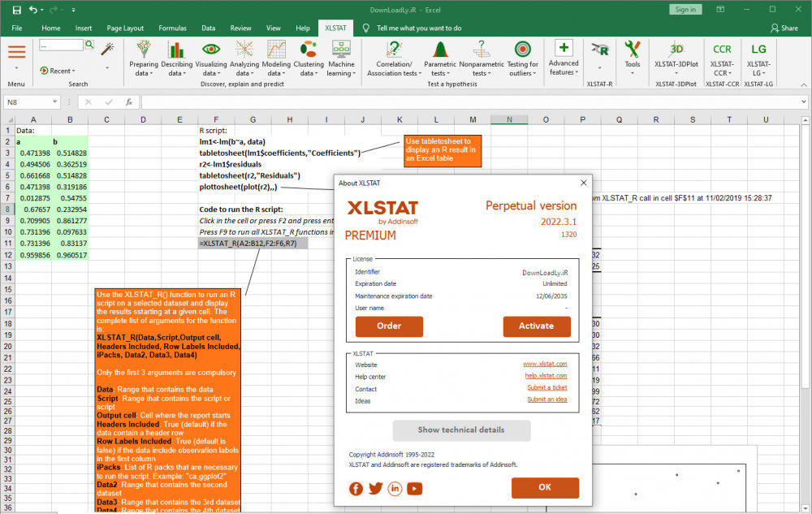Open LinkedIn icon in About dialog
Screen dimensions: 812x514
395,488
